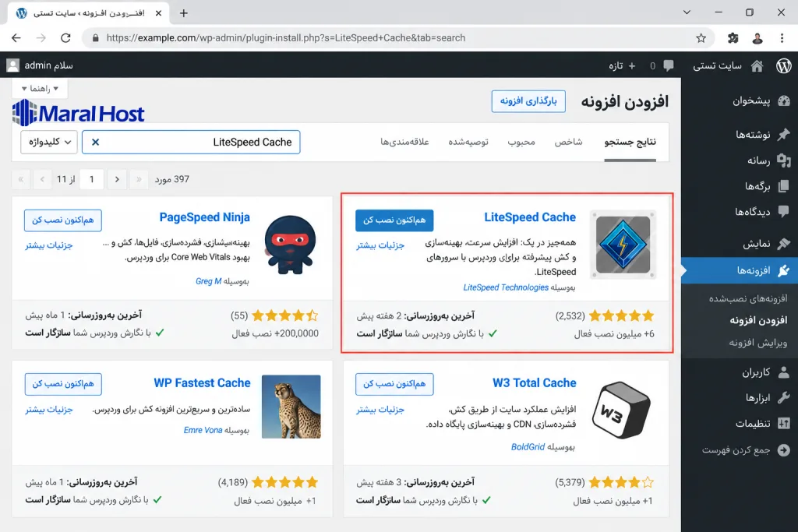Click WP Fastest Cache plugin title
798x532 pixels.
tap(202, 383)
